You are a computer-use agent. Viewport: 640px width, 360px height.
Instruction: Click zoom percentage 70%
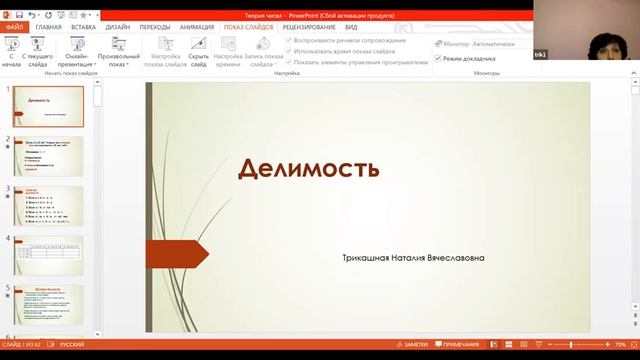click(620, 344)
